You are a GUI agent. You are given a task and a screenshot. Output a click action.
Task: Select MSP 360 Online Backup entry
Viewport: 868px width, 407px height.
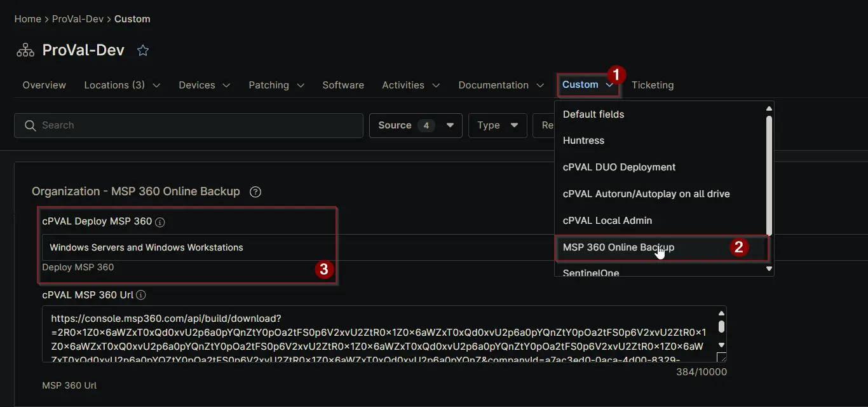660,247
